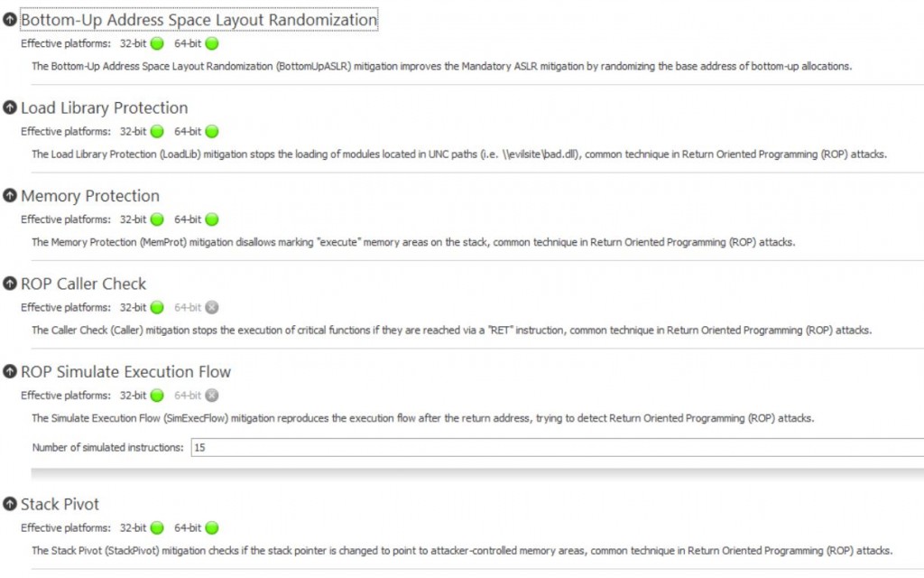Click the green 32-bit indicator for Bottom-Up ASLR
924x578 pixels.
pyautogui.click(x=155, y=42)
